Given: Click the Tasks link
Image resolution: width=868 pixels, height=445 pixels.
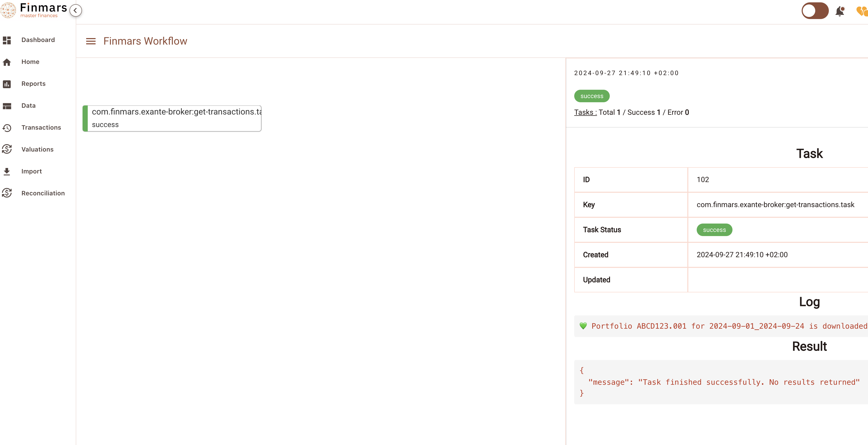Looking at the screenshot, I should (585, 112).
